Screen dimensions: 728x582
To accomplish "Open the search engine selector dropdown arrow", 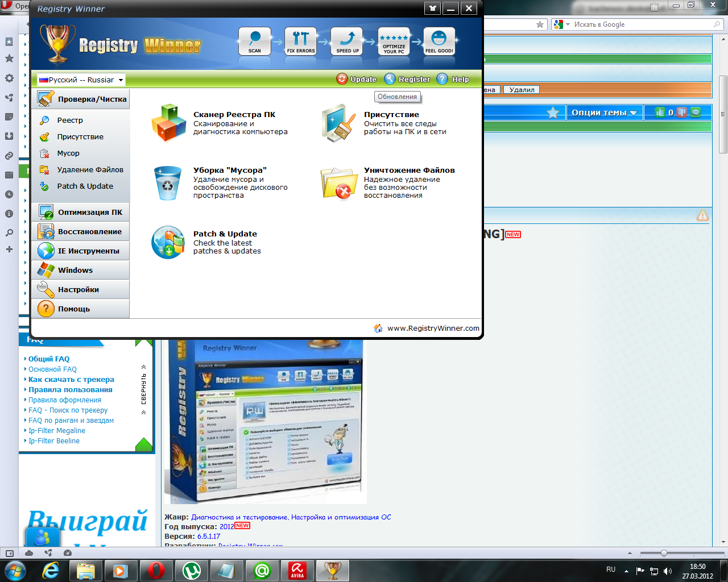I will pos(568,24).
